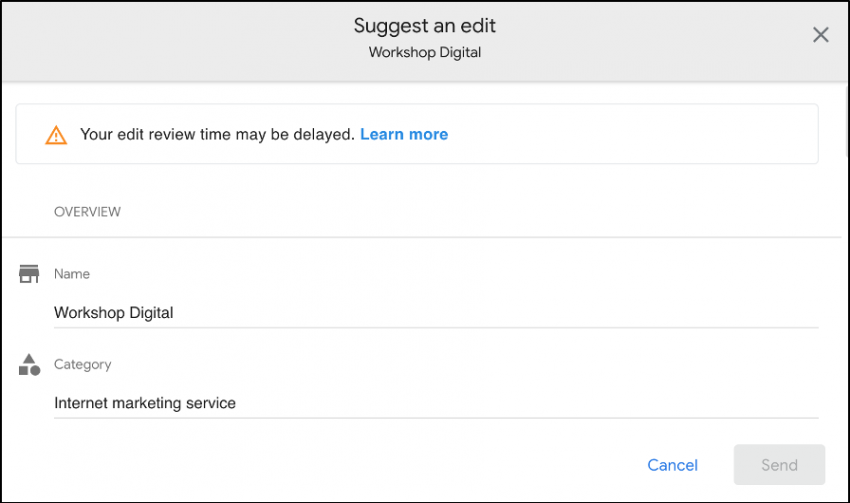Cancel the suggested edit

click(672, 465)
